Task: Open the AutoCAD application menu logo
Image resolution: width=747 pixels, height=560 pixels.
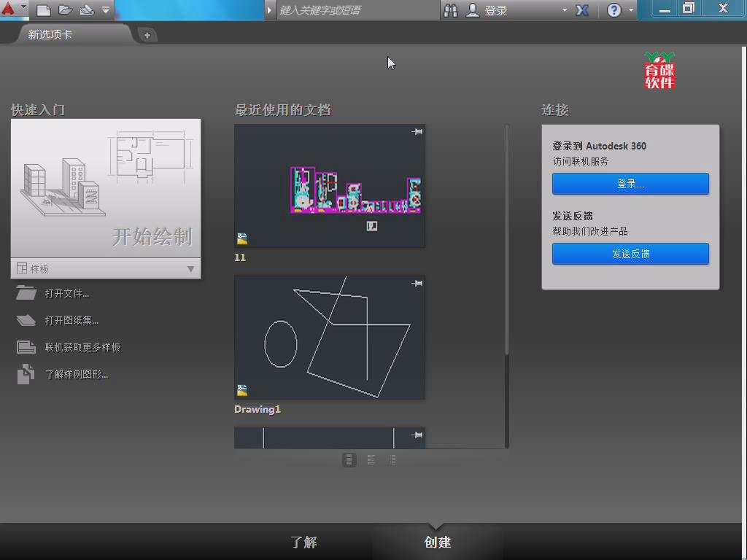Action: click(9, 9)
